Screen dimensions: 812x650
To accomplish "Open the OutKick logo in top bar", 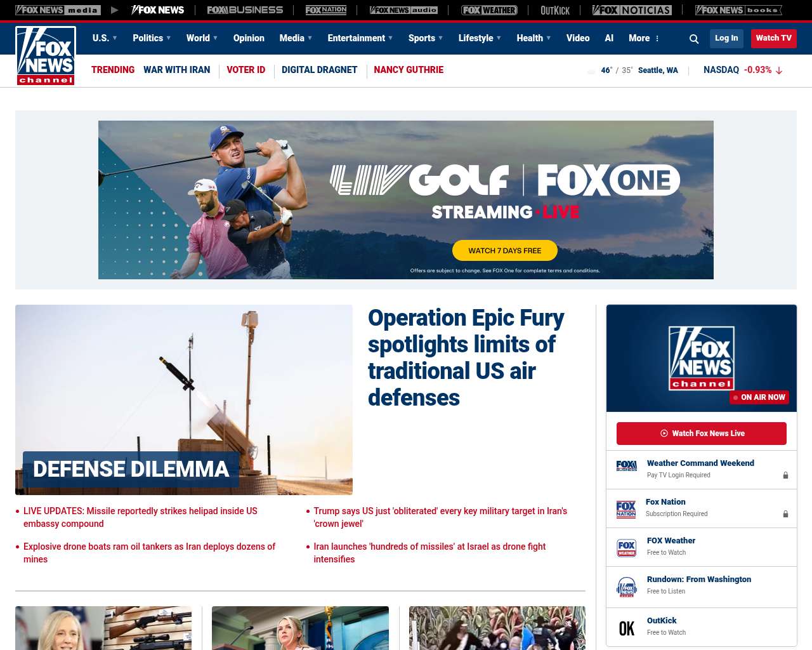I will coord(555,10).
